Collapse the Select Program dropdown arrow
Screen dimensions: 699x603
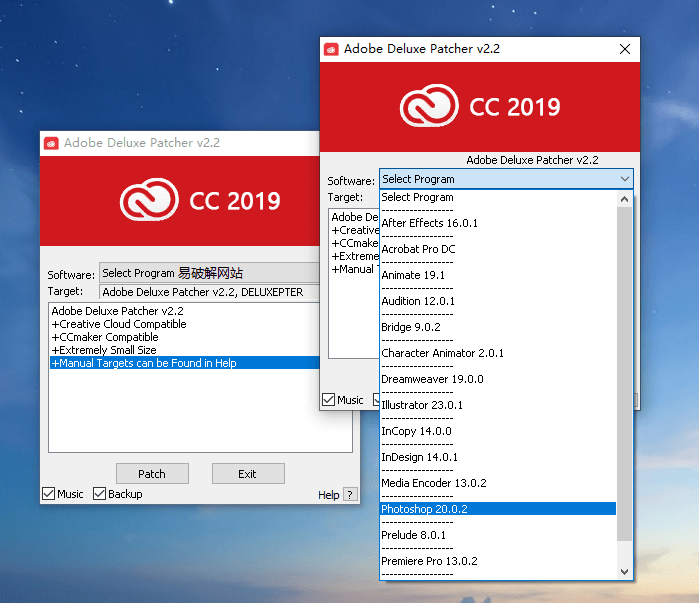(x=624, y=179)
